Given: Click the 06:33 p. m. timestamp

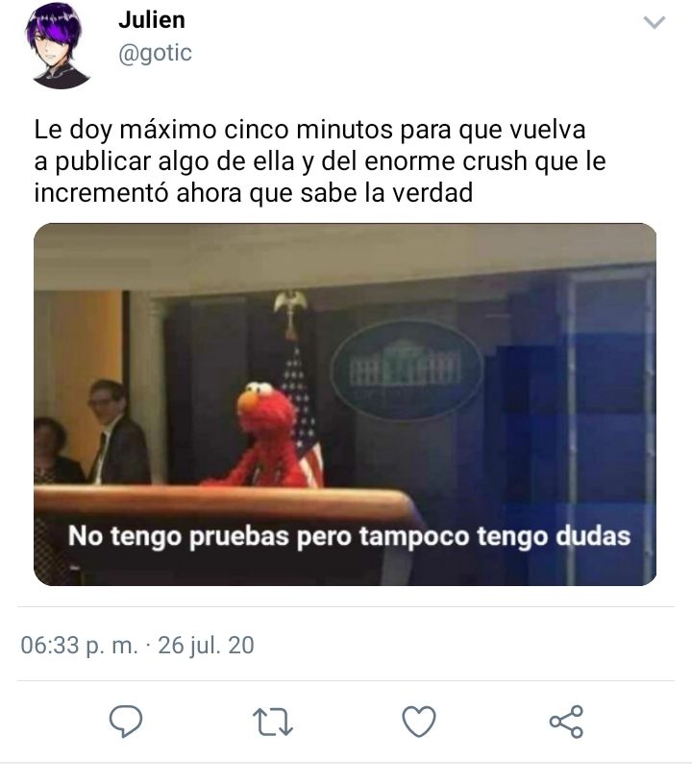Looking at the screenshot, I should click(x=79, y=645).
